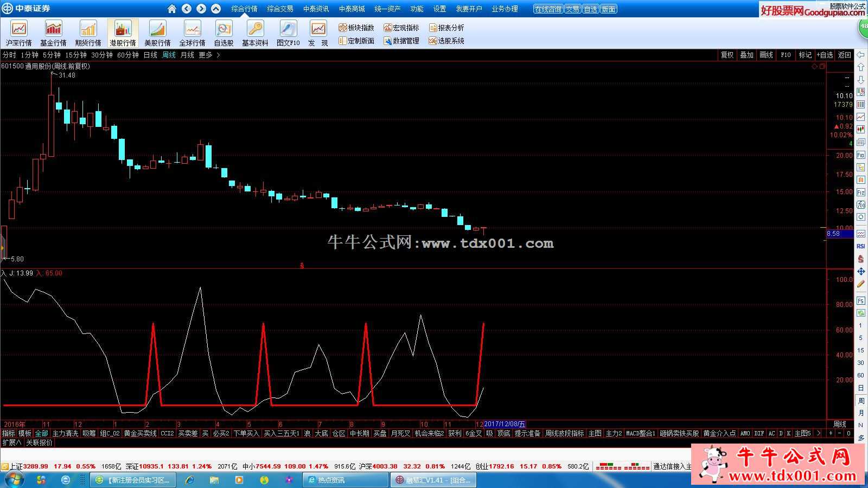Select 黄金买卖线 indicator tab
Screen dimensions: 868x488
click(x=141, y=433)
